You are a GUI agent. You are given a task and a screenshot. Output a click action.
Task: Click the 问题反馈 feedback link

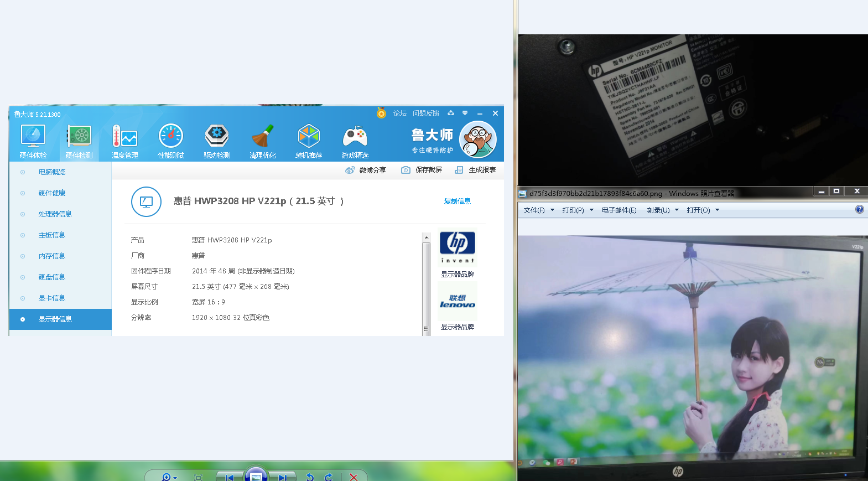pos(426,113)
